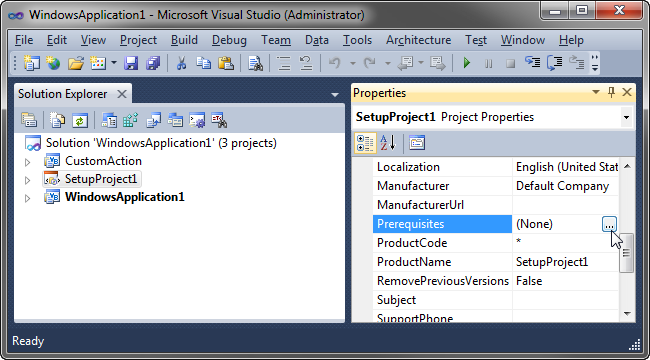Open the Window menu

pyautogui.click(x=523, y=40)
